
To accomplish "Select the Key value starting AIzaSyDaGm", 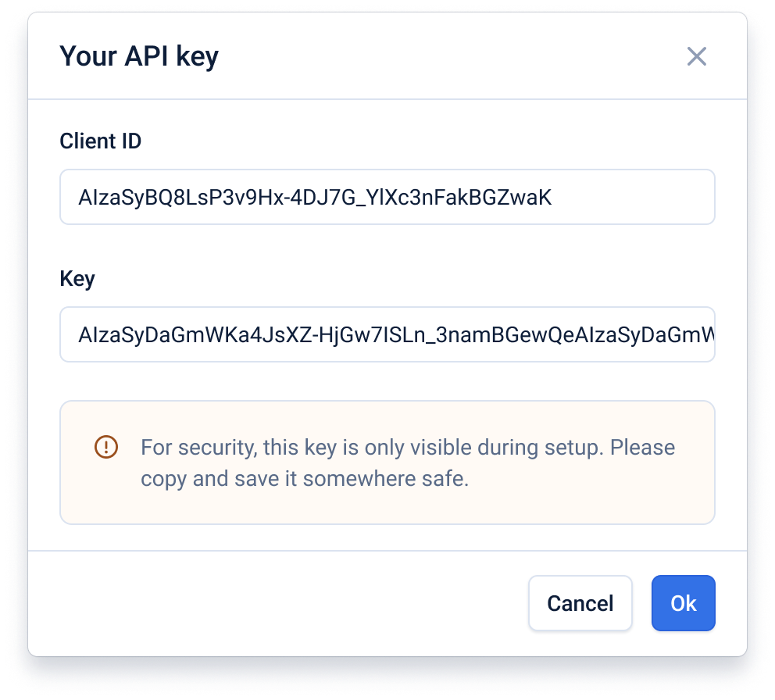I will tap(395, 335).
